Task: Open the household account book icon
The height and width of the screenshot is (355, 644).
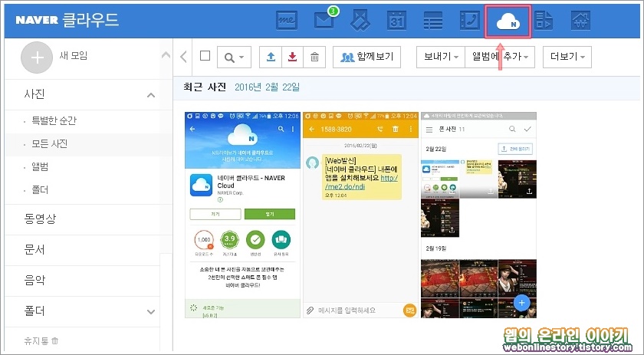Action: [581, 20]
